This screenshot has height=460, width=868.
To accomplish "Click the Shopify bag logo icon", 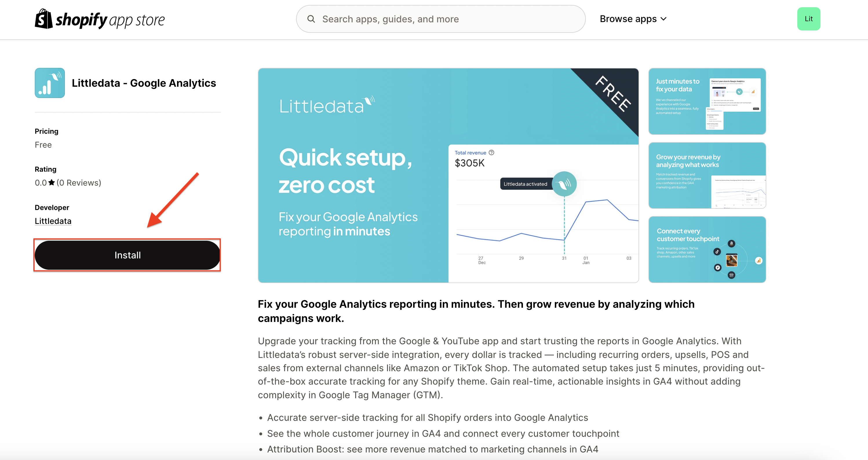I will [x=44, y=19].
